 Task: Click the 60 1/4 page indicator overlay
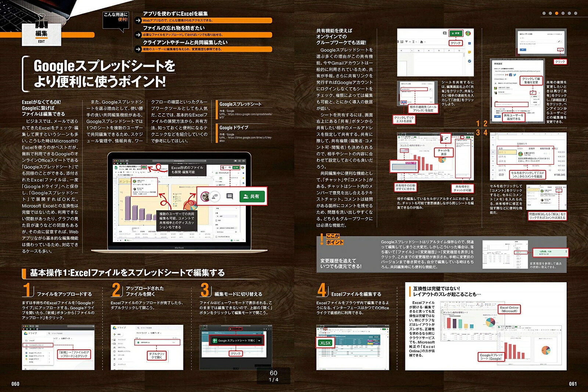click(273, 375)
